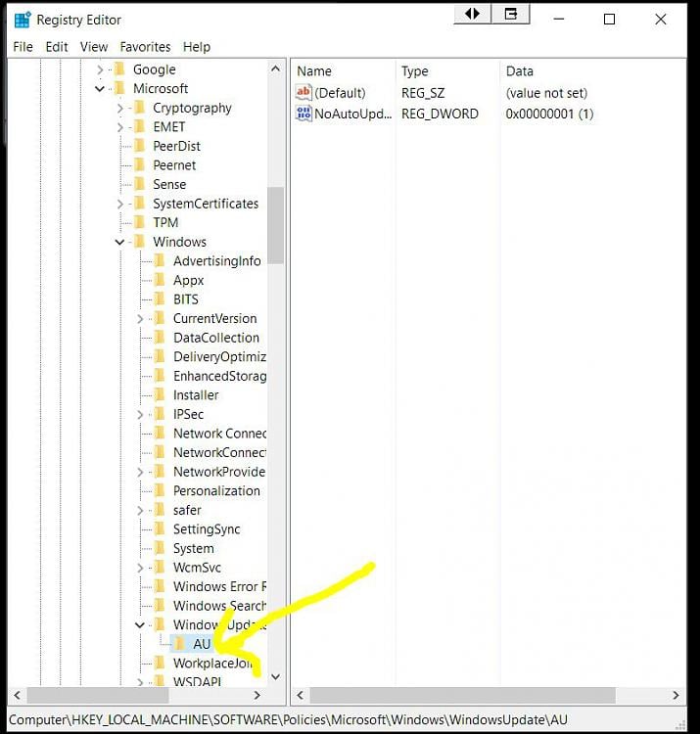Open the Help menu
The width and height of the screenshot is (700, 734).
(x=197, y=47)
